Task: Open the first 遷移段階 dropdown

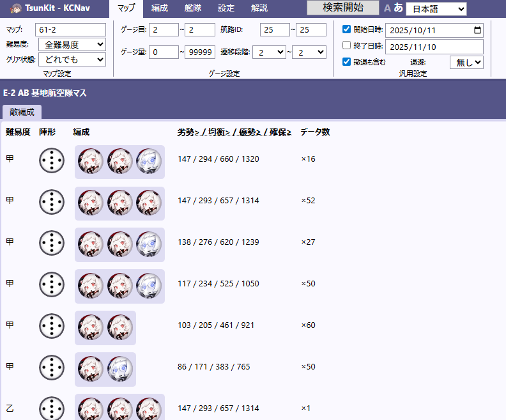Action: (x=270, y=52)
